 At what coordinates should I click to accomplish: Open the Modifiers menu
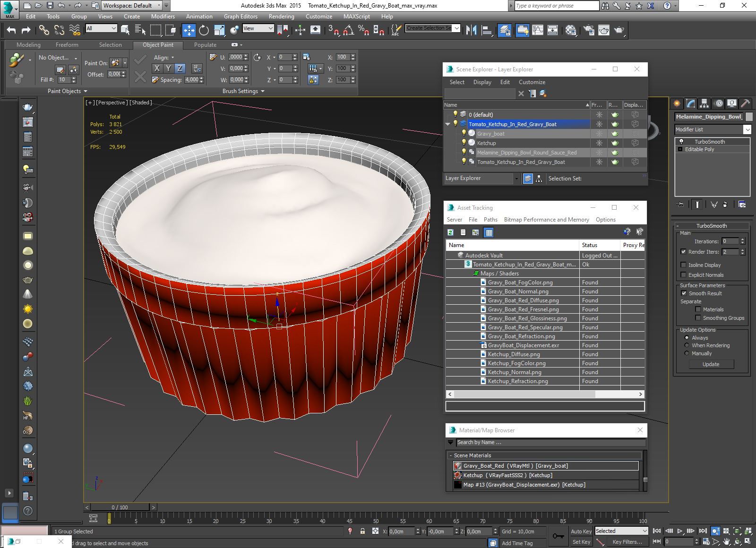click(x=163, y=17)
